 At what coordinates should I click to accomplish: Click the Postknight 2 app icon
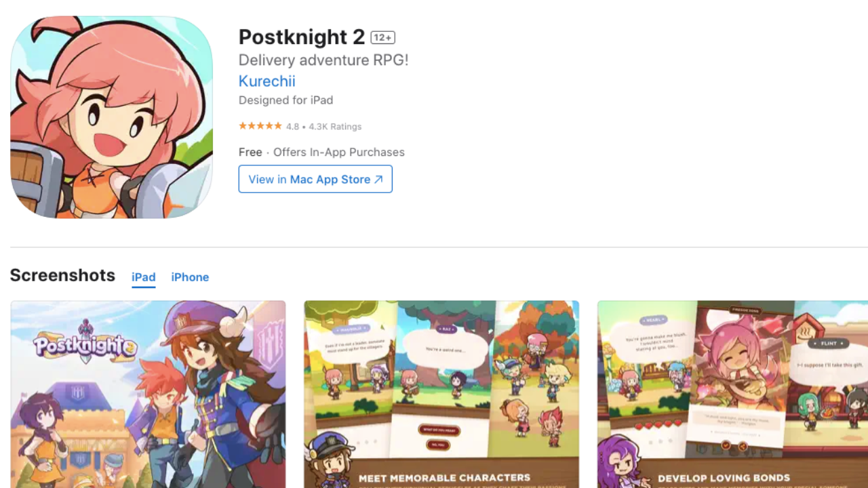tap(111, 117)
